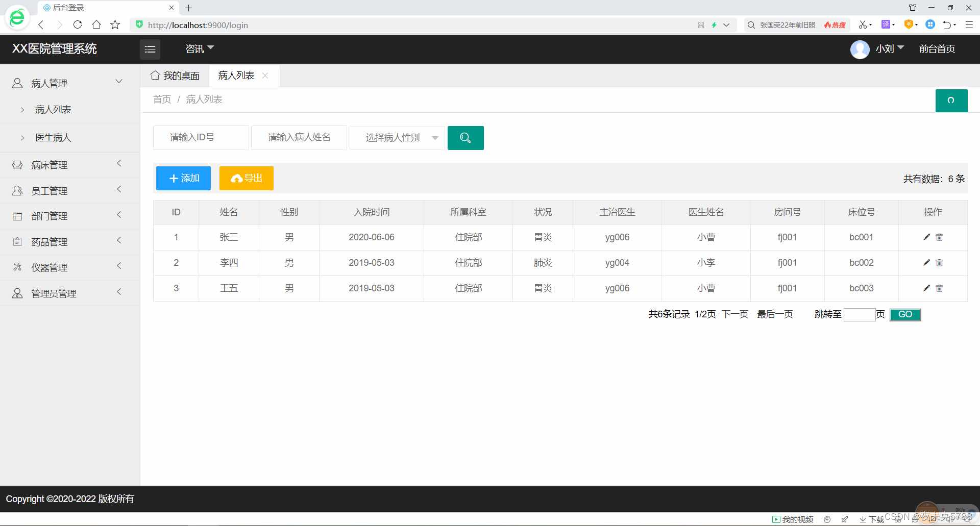
Task: Click the orange 导出 button
Action: (247, 178)
